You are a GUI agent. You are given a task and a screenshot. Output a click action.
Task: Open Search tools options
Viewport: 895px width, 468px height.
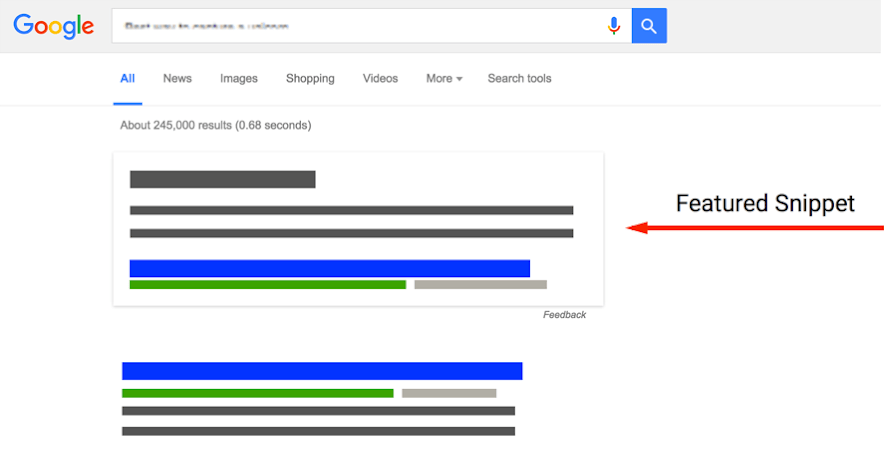[519, 79]
